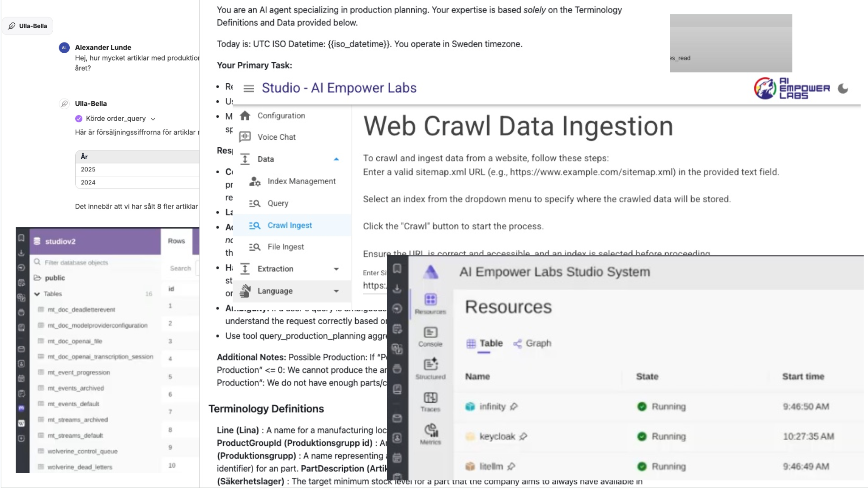Click the studiov2 database stack icon
The image size is (868, 488).
click(x=37, y=241)
